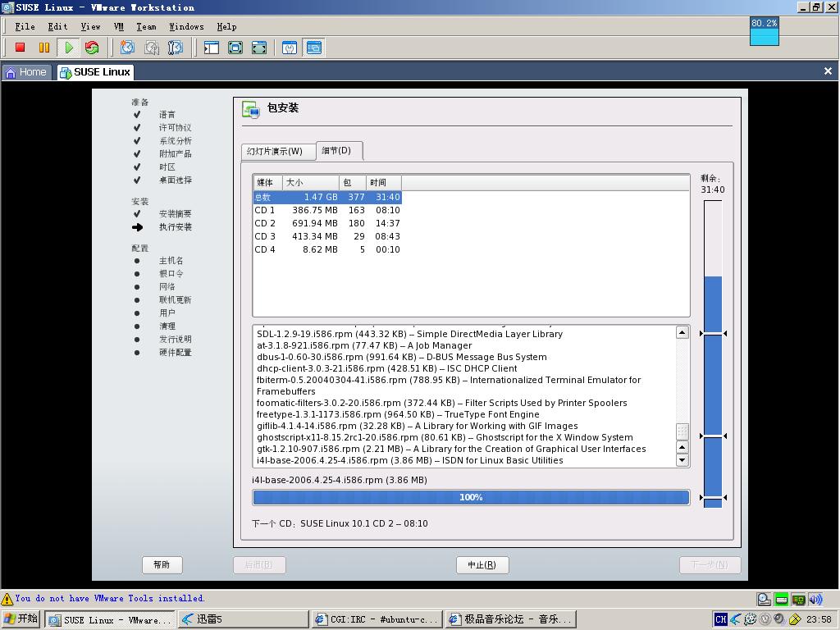Select the CD 3 row
The height and width of the screenshot is (630, 840).
click(x=327, y=236)
